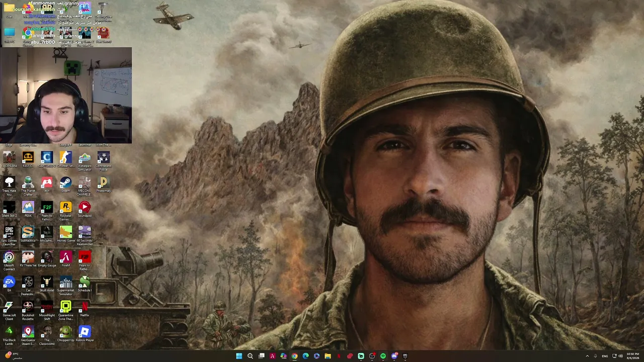The height and width of the screenshot is (362, 644).
Task: Select the RV There Yet icon
Action: pyautogui.click(x=28, y=259)
